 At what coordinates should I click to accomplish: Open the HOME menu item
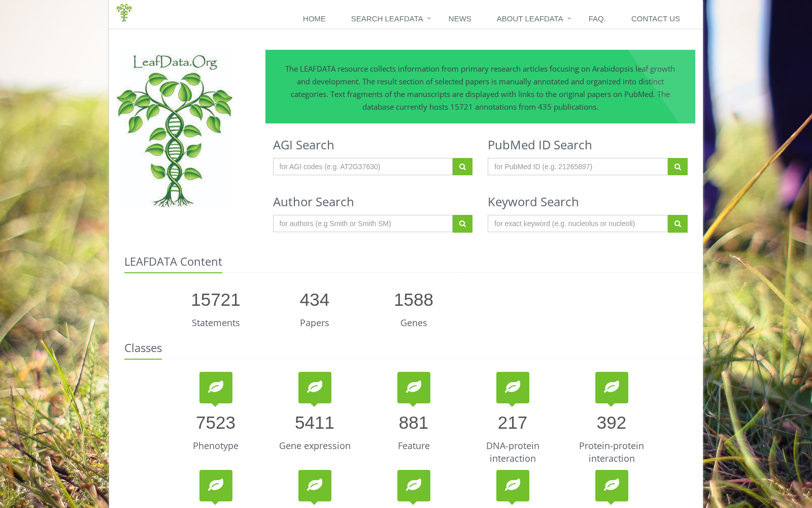[x=314, y=19]
